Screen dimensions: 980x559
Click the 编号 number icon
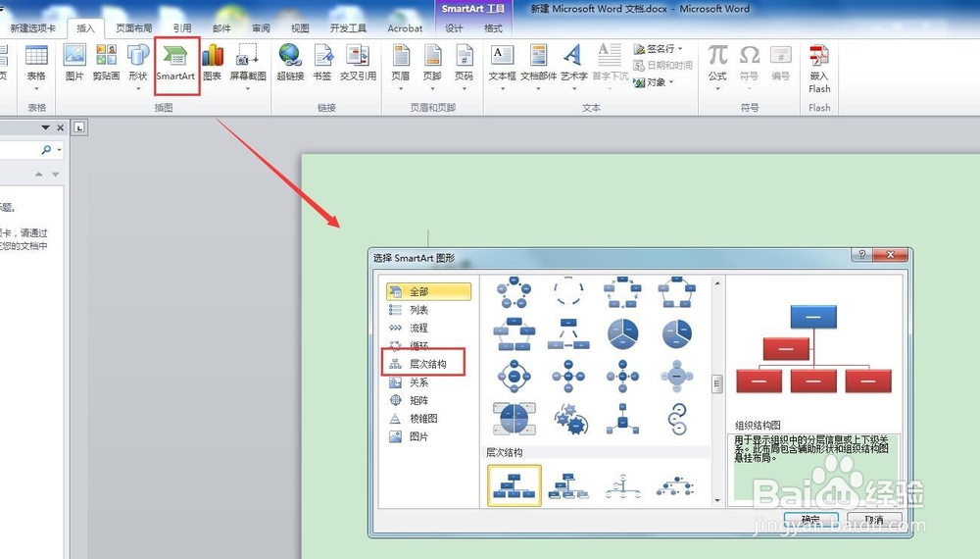(x=781, y=63)
